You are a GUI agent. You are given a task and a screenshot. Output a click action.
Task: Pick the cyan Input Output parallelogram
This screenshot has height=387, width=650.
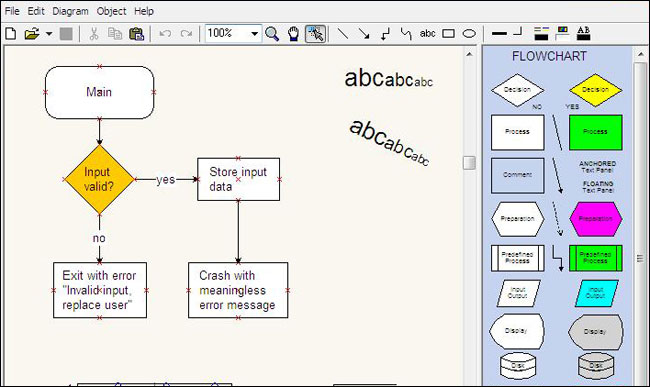[x=596, y=293]
